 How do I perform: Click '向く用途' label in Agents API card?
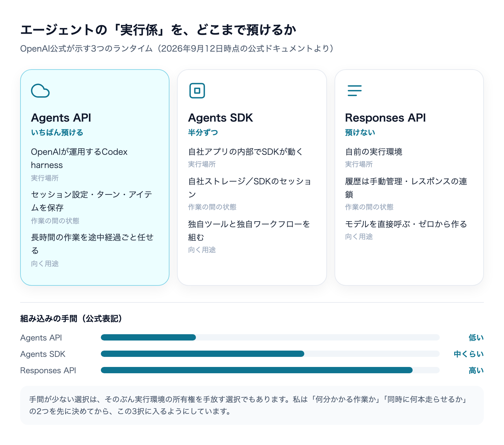click(45, 264)
